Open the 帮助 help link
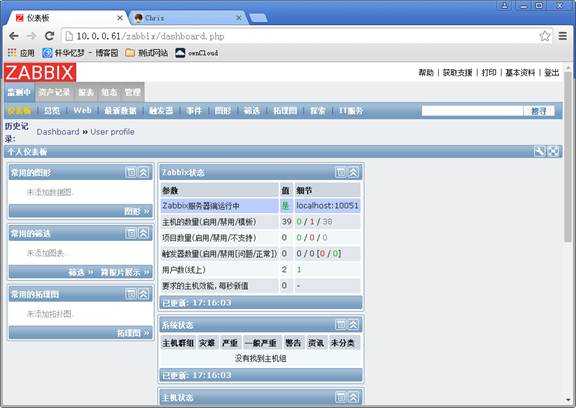 [426, 72]
